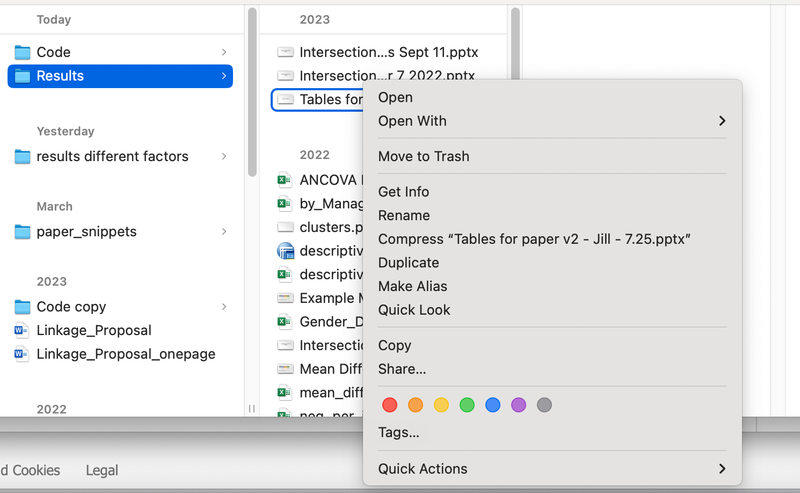Choose Rename in the context menu
Viewport: 800px width, 493px height.
click(x=404, y=215)
